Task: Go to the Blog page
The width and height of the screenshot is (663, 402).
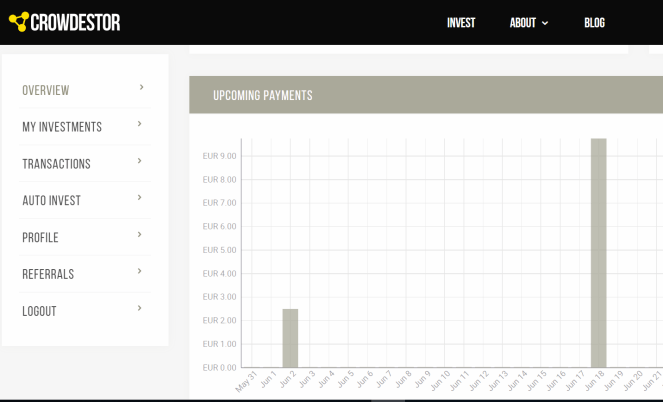Action: [x=594, y=23]
